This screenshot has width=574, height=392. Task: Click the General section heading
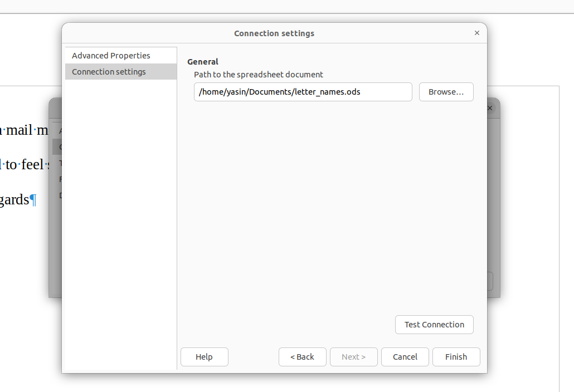tap(203, 62)
